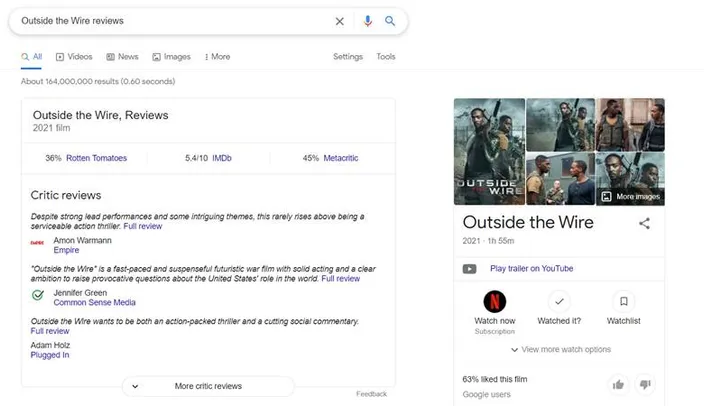Add film to Watchlist bookmark icon
Image resolution: width=704 pixels, height=406 pixels.
[x=624, y=301]
